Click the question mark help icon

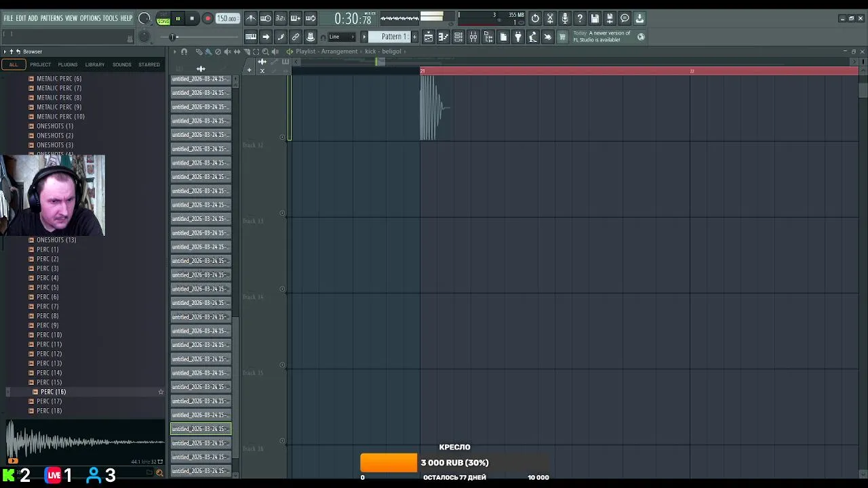pos(580,18)
